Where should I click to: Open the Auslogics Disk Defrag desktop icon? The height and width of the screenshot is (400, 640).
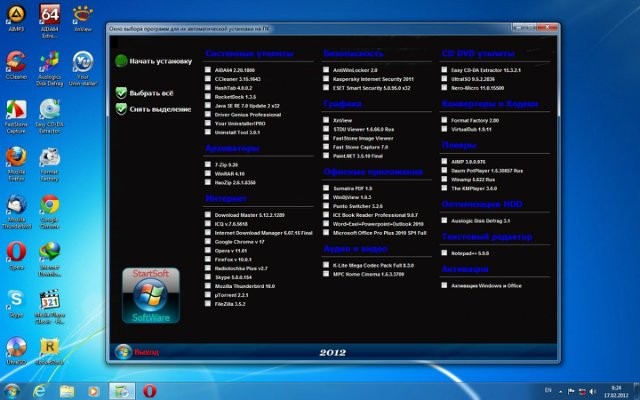click(49, 68)
